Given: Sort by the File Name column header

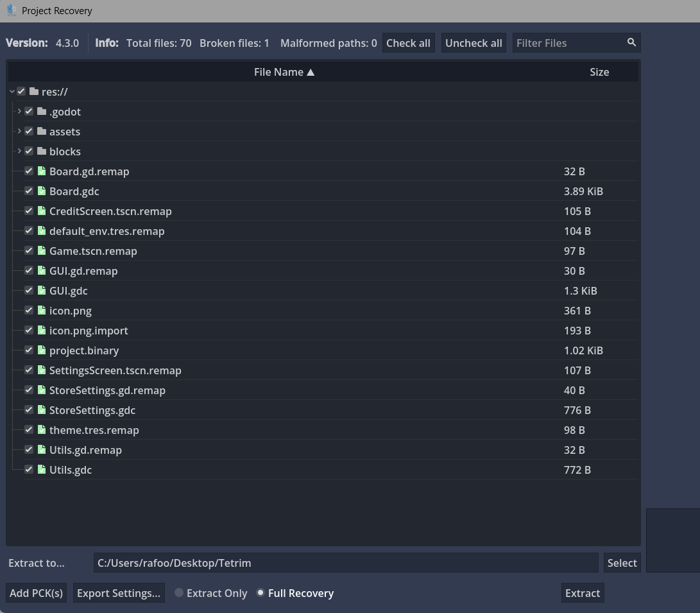Looking at the screenshot, I should 284,72.
